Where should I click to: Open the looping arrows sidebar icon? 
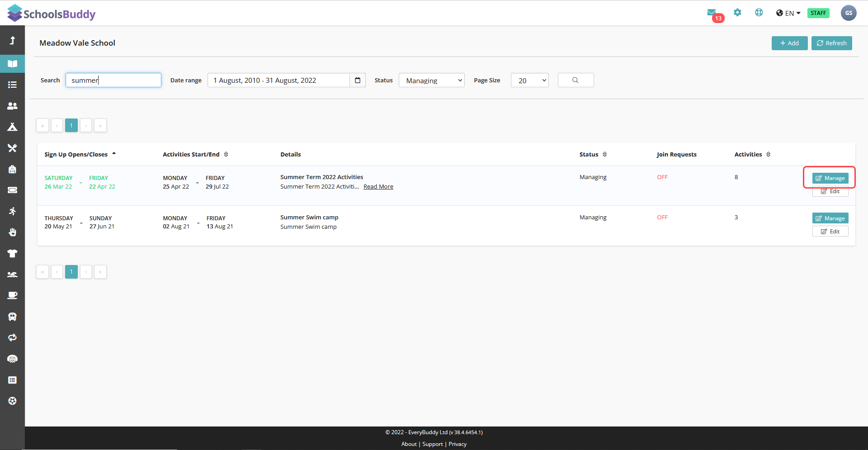12,337
